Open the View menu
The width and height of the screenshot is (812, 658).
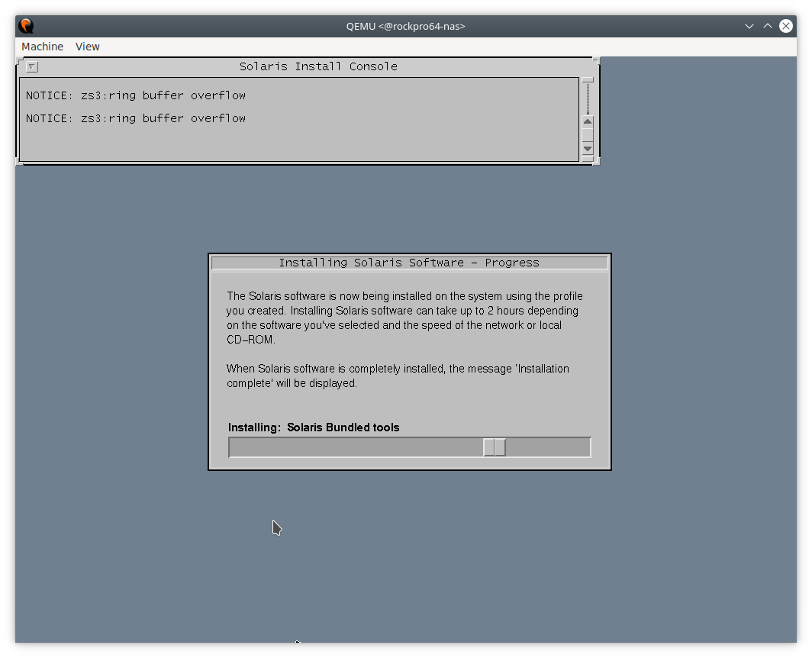click(x=88, y=47)
